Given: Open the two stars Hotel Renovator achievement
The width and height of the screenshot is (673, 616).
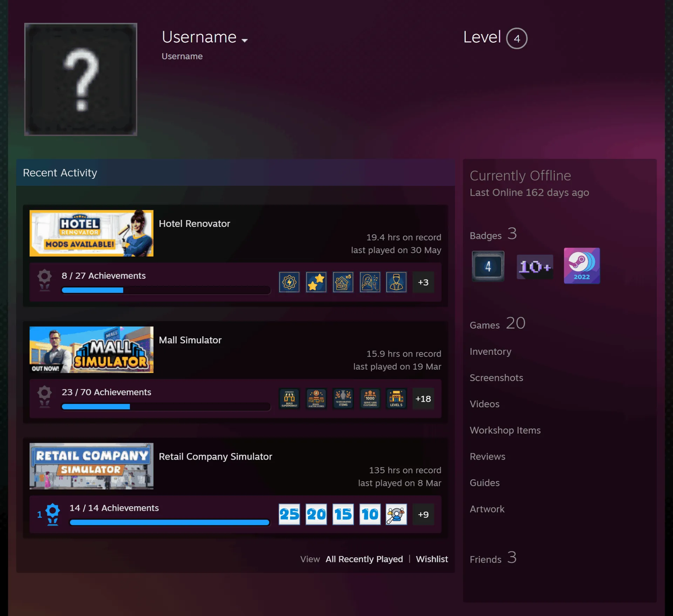Looking at the screenshot, I should coord(316,282).
